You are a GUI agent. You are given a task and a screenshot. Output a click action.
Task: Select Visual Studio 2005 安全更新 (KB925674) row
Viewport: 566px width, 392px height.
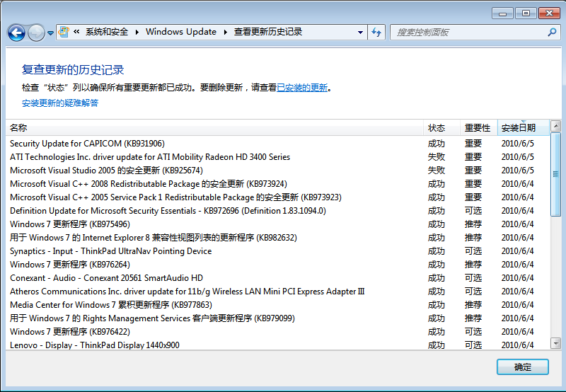click(x=278, y=171)
